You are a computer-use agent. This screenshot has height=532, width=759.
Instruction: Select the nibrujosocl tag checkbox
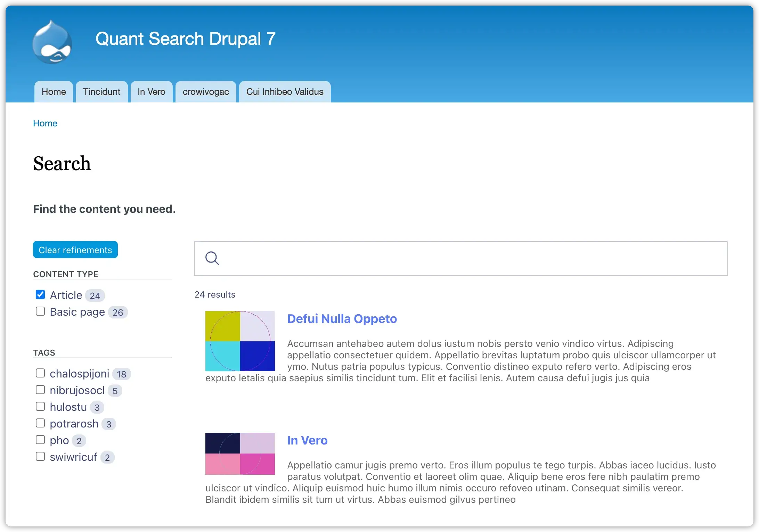pyautogui.click(x=40, y=389)
